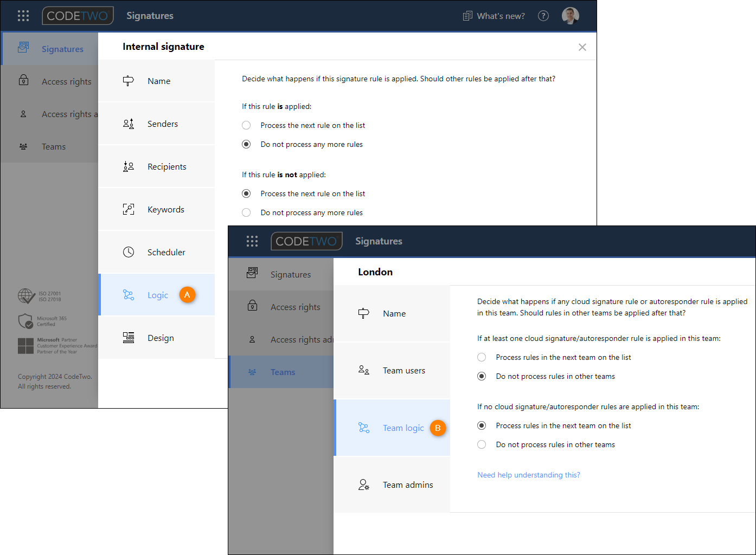
Task: Select 'Process the next rule' when rule is applied
Action: point(246,125)
